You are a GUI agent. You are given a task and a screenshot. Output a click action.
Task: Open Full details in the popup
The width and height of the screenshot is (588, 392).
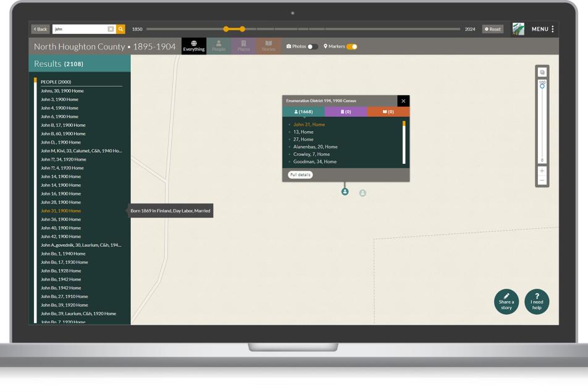point(300,174)
